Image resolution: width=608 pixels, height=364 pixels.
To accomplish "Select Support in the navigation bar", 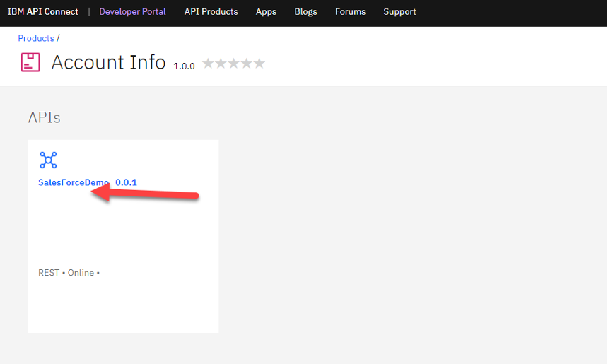I will point(399,12).
